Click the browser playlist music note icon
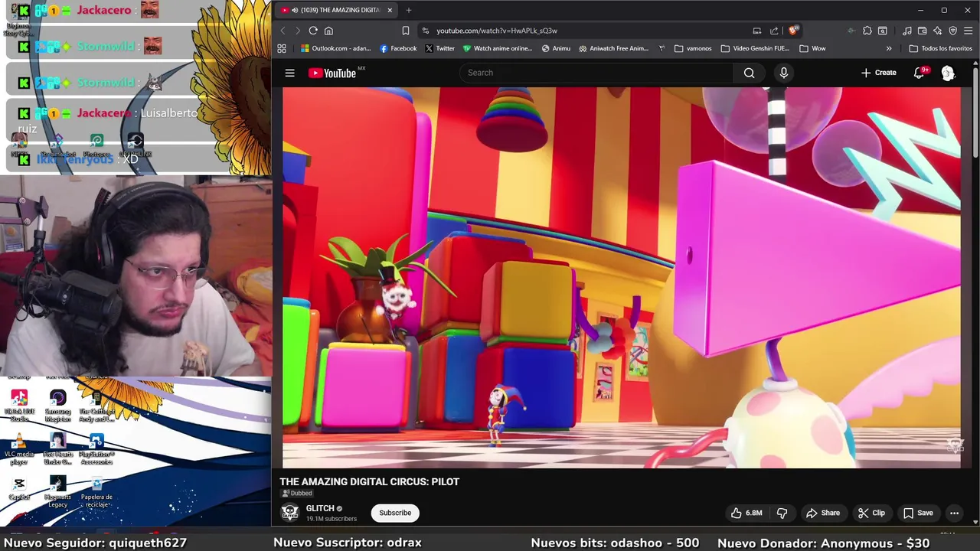Image resolution: width=980 pixels, height=551 pixels. point(906,31)
